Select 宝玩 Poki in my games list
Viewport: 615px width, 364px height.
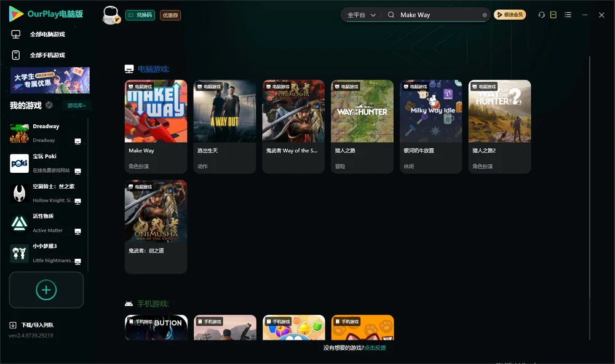pos(46,163)
